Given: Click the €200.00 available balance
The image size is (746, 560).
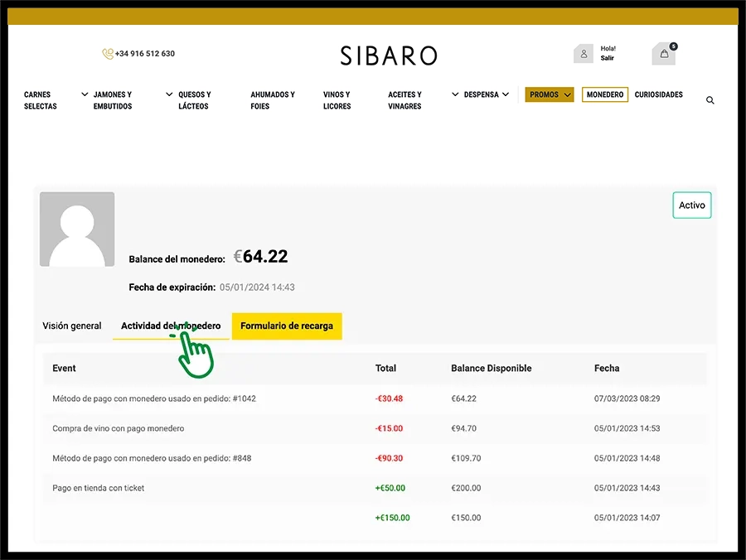Looking at the screenshot, I should tap(466, 488).
